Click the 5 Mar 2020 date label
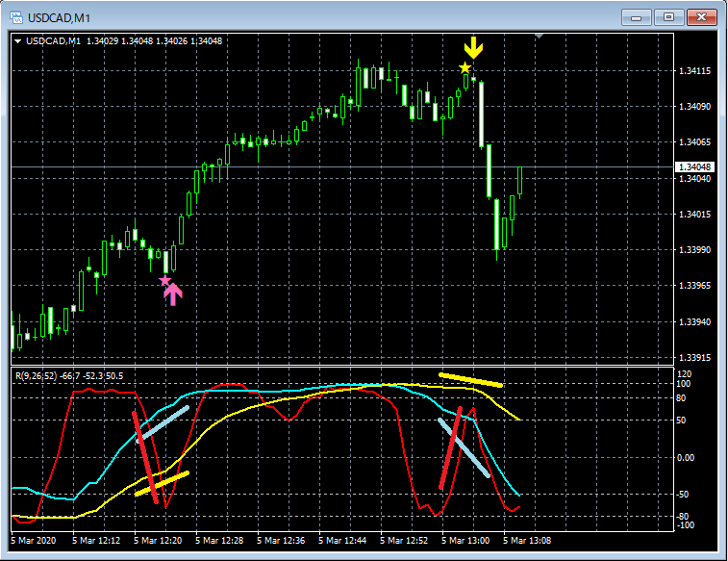This screenshot has height=561, width=728. [33, 541]
